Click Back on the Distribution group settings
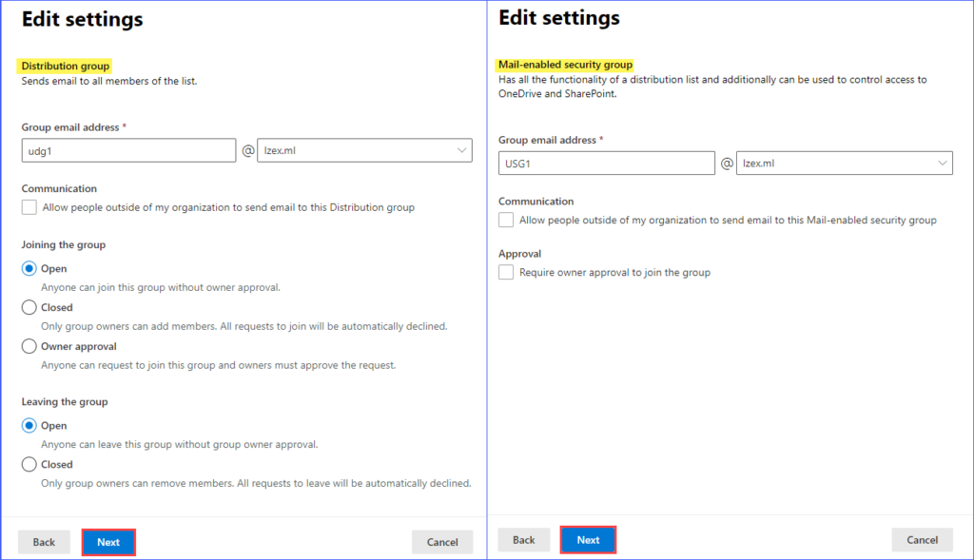Screen dimensions: 974x560 coord(44,542)
